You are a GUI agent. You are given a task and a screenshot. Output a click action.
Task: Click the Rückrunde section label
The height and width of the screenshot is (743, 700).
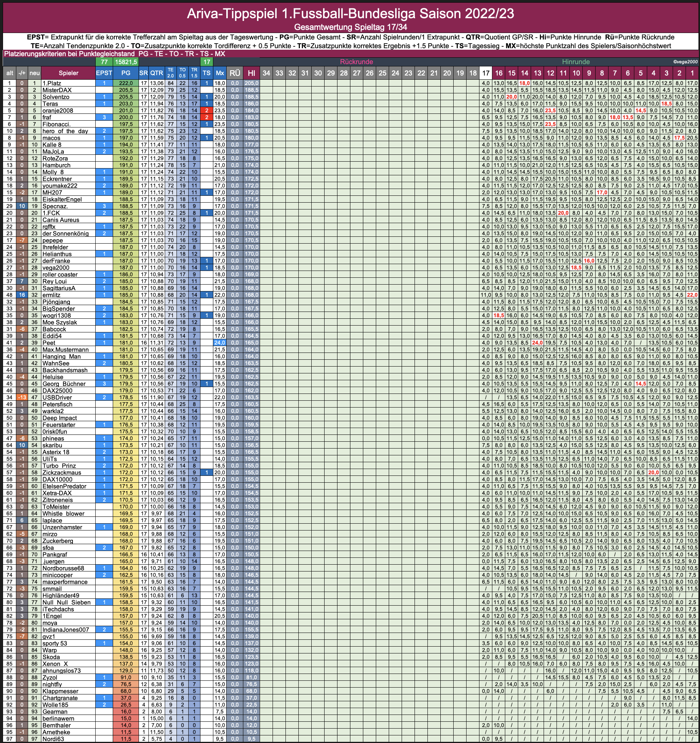[x=356, y=62]
